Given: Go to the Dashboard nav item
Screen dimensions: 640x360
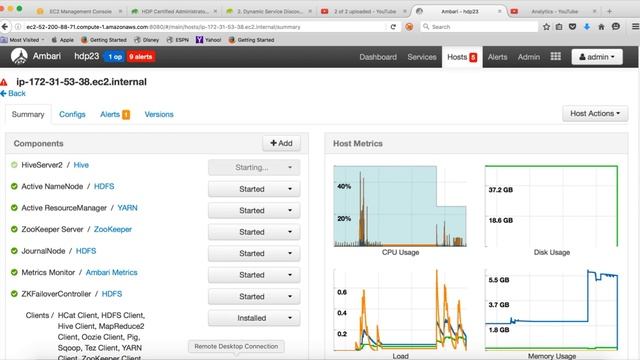Looking at the screenshot, I should coord(378,57).
